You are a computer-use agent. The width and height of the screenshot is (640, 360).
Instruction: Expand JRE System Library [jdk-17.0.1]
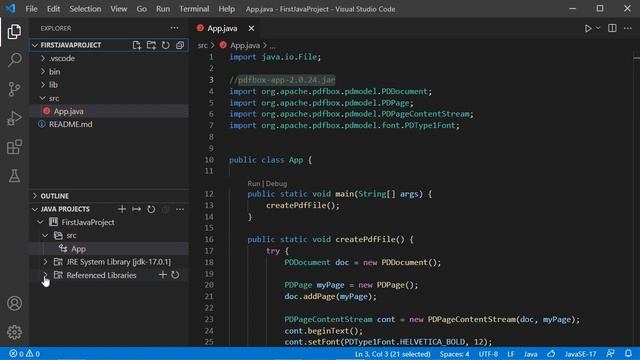45,262
